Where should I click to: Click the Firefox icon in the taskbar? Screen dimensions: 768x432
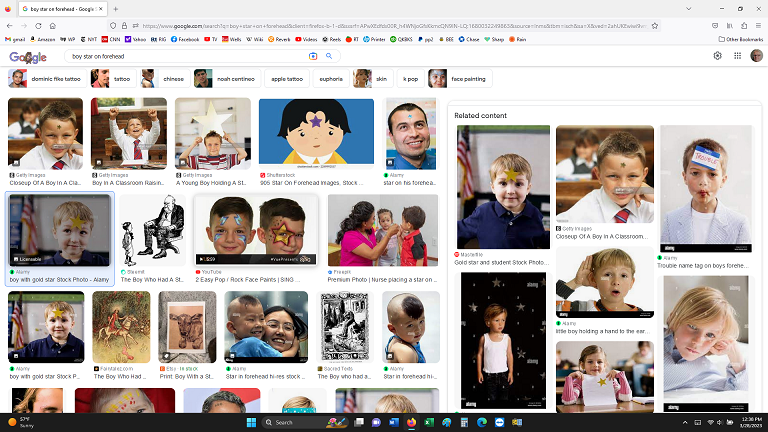click(410, 422)
